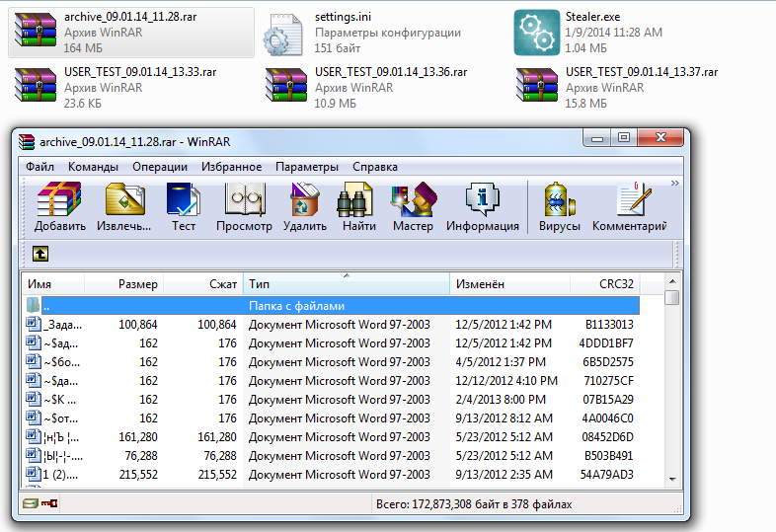Select the ~$ад... file row
The width and height of the screenshot is (776, 532).
[x=331, y=343]
